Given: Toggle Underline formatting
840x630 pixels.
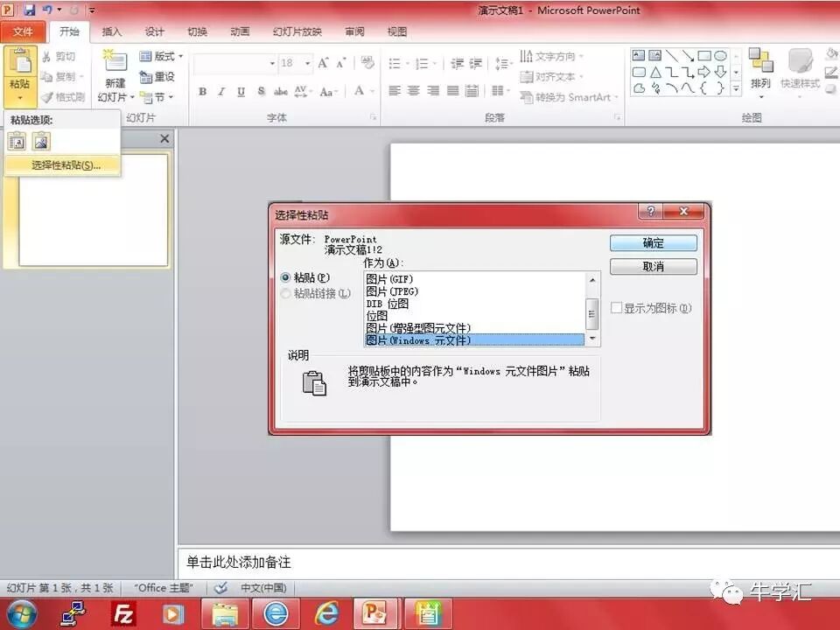Looking at the screenshot, I should coord(241,92).
